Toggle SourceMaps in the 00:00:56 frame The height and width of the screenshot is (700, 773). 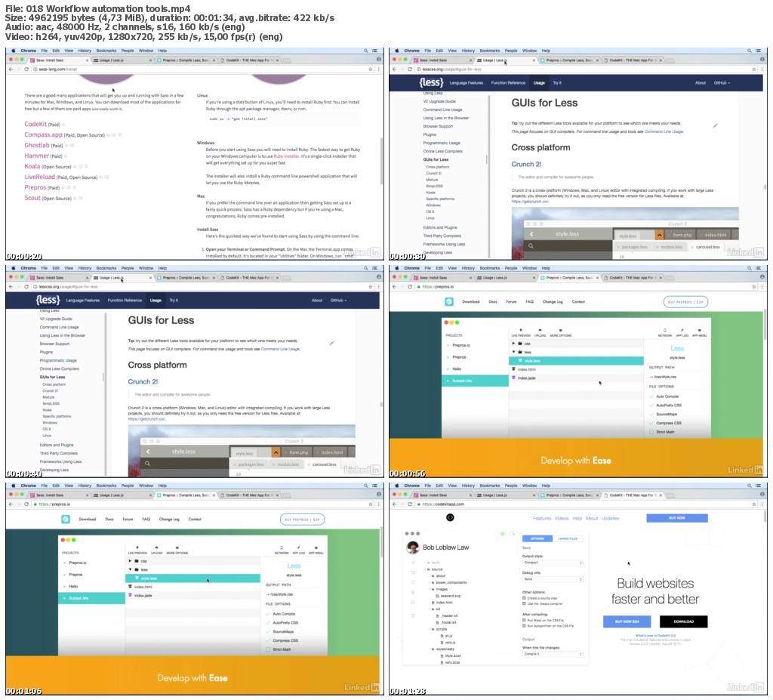(651, 414)
